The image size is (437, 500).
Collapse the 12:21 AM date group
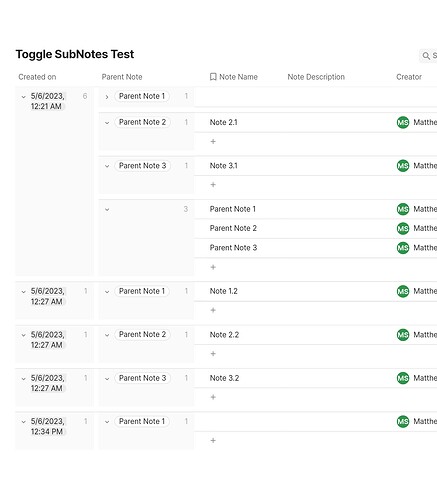pyautogui.click(x=23, y=97)
